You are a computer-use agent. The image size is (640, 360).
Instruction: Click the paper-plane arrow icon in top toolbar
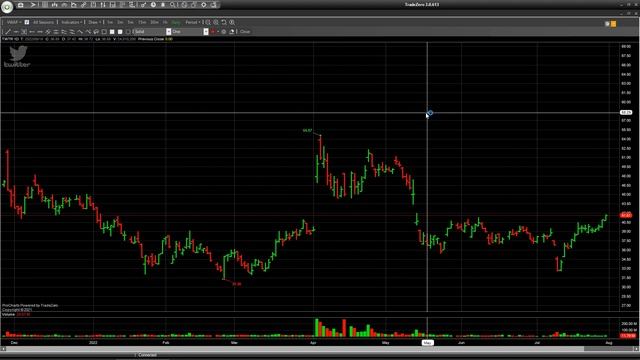(33, 5)
